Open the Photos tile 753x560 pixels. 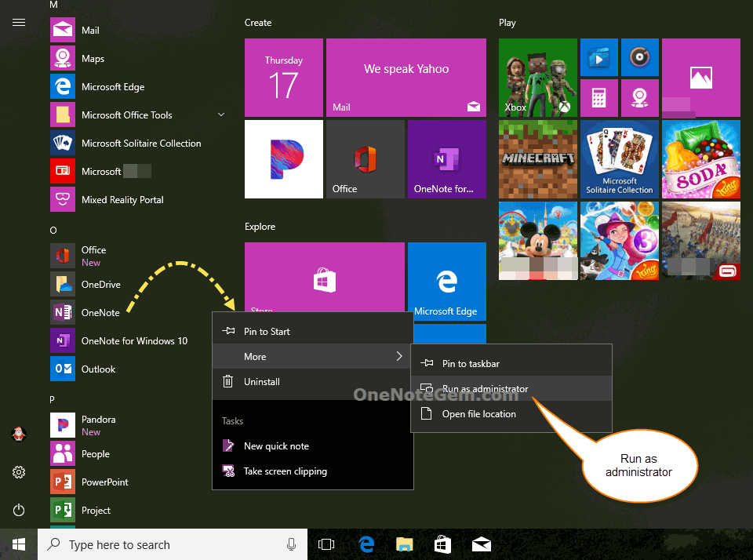click(700, 78)
